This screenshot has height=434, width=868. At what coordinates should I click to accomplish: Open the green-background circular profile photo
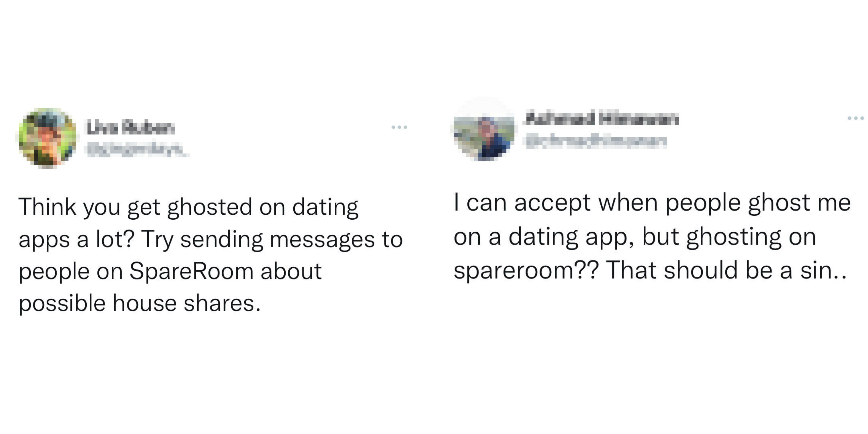click(x=47, y=138)
